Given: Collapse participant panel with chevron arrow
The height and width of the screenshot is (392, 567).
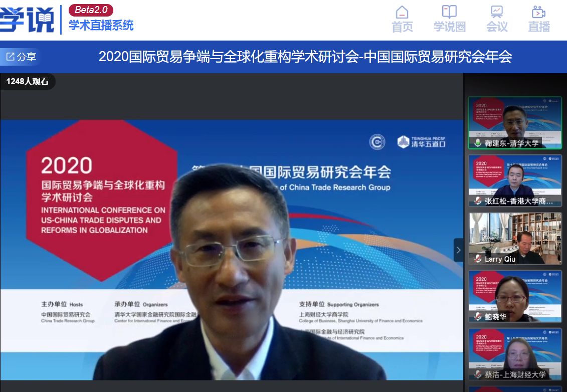Looking at the screenshot, I should [459, 250].
